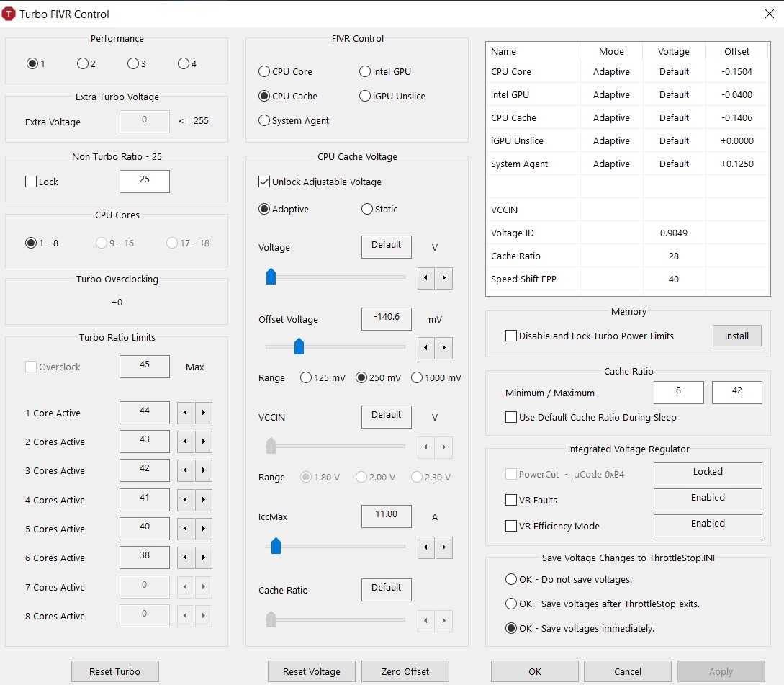Click the 6 Cores Active ratio field
The image size is (784, 685).
[145, 558]
